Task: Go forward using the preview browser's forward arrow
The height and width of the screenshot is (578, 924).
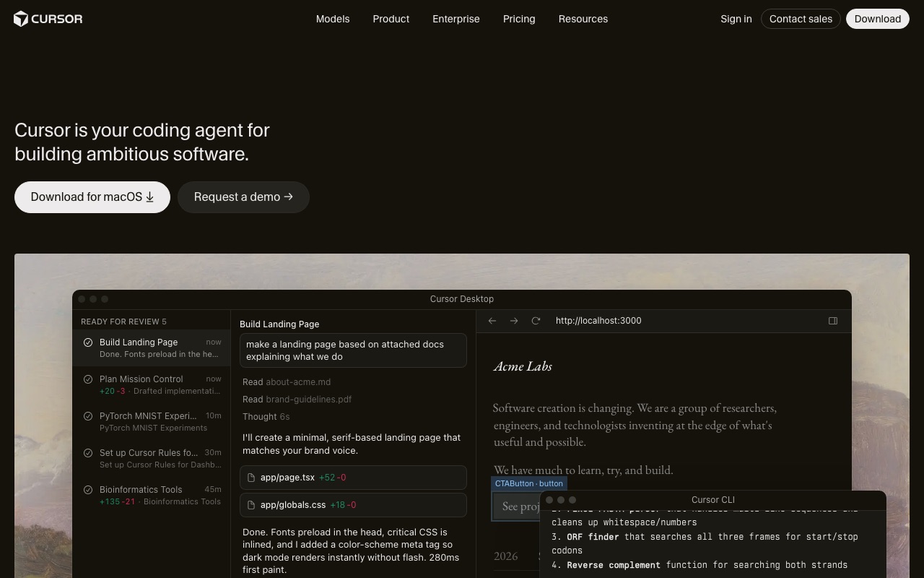Action: pos(514,321)
